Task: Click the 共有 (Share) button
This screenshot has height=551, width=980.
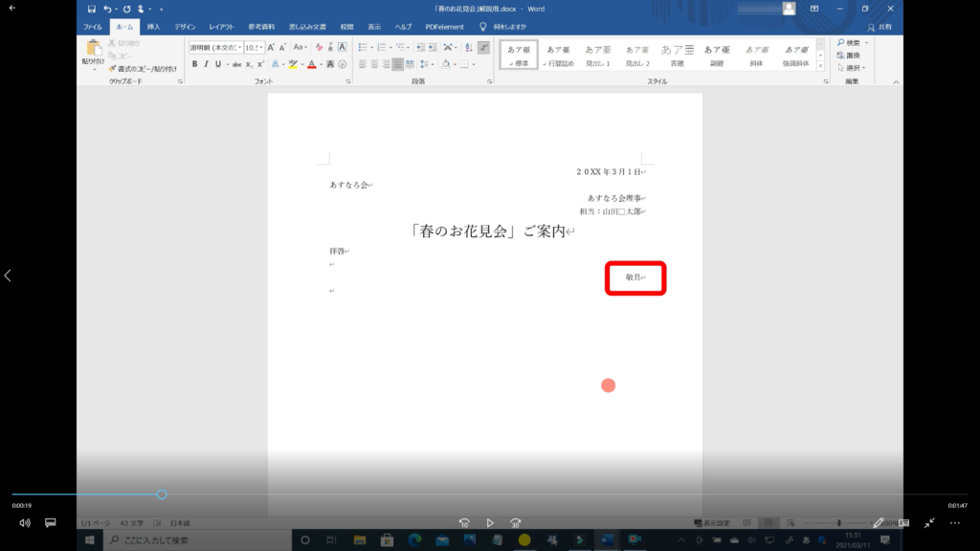Action: tap(883, 27)
